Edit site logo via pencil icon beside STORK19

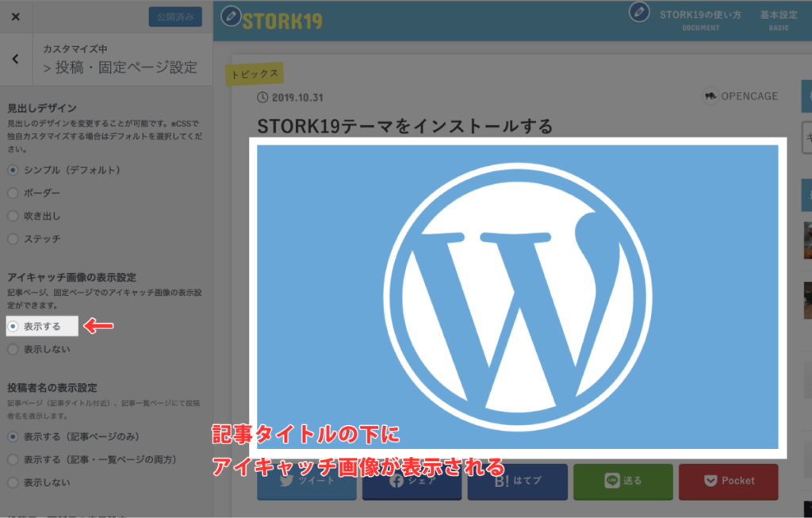tap(231, 16)
